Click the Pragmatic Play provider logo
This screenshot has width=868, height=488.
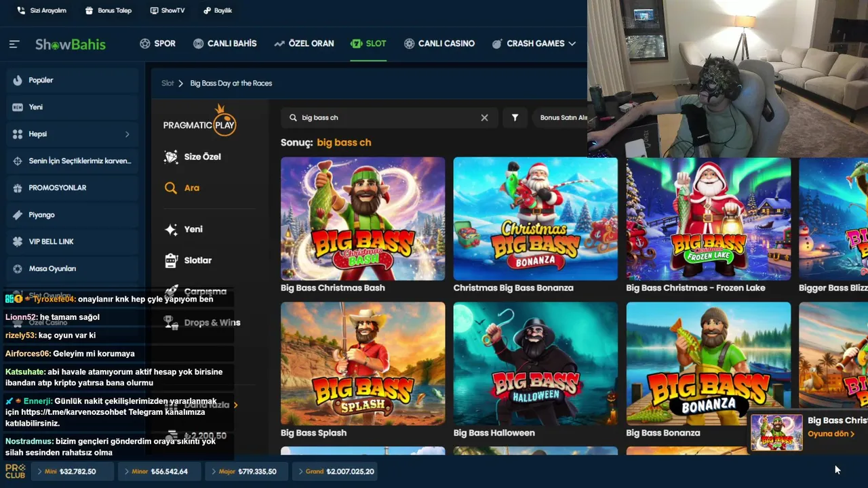[x=199, y=121]
